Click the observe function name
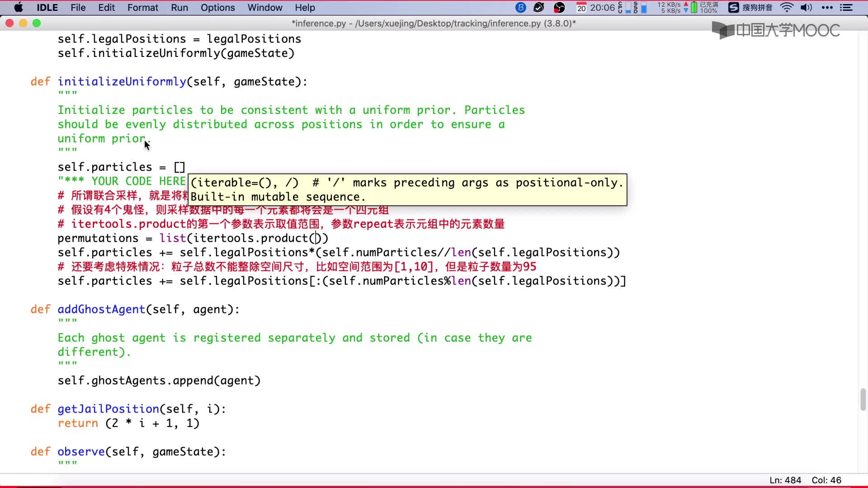 pos(81,451)
